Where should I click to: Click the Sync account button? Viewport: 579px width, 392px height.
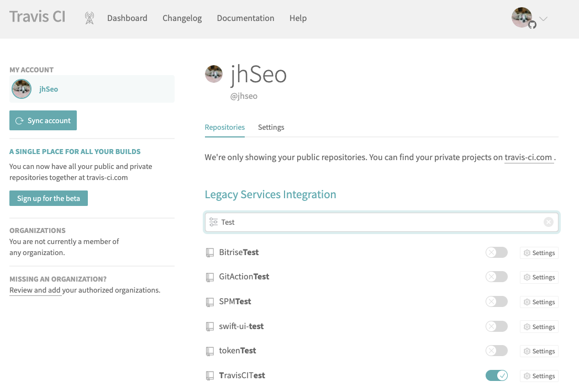[43, 120]
